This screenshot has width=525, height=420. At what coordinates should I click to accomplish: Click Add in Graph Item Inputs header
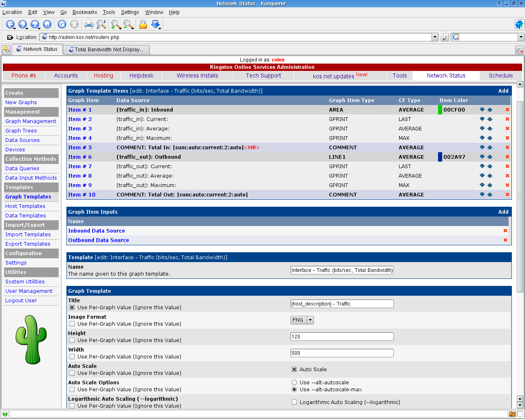tap(503, 212)
